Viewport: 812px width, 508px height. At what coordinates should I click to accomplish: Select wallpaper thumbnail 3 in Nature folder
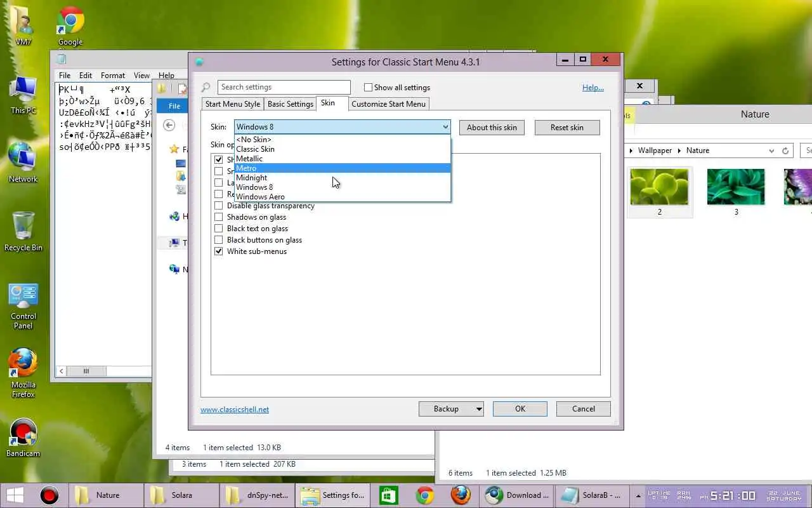pos(736,192)
